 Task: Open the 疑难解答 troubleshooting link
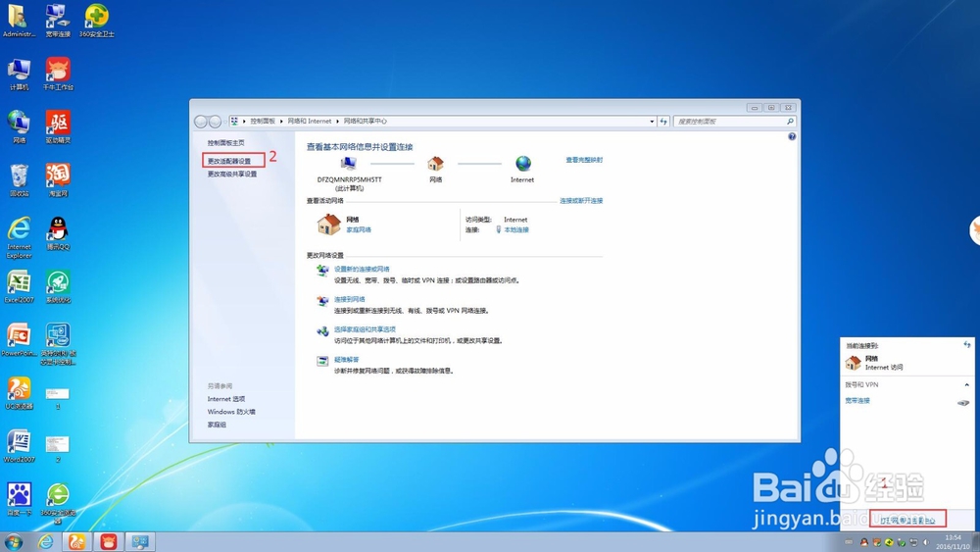point(346,360)
